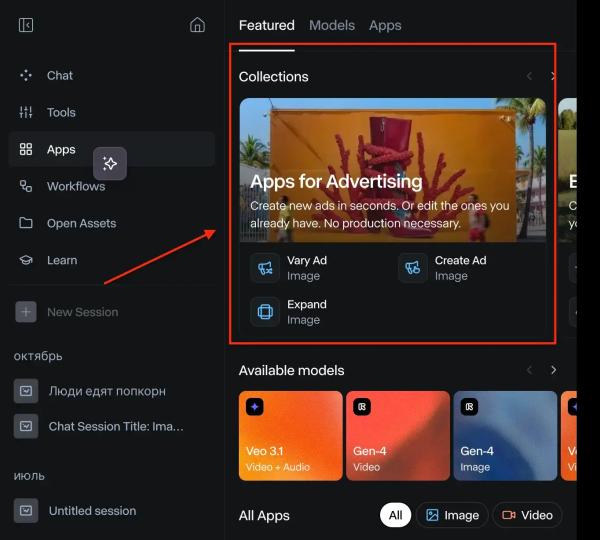
Task: Filter All Apps by All
Action: point(395,515)
